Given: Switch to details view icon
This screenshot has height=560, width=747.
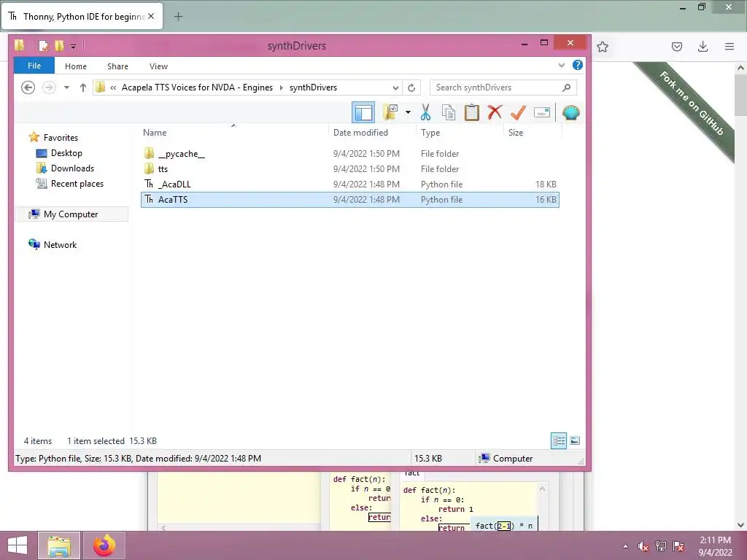Looking at the screenshot, I should (559, 440).
